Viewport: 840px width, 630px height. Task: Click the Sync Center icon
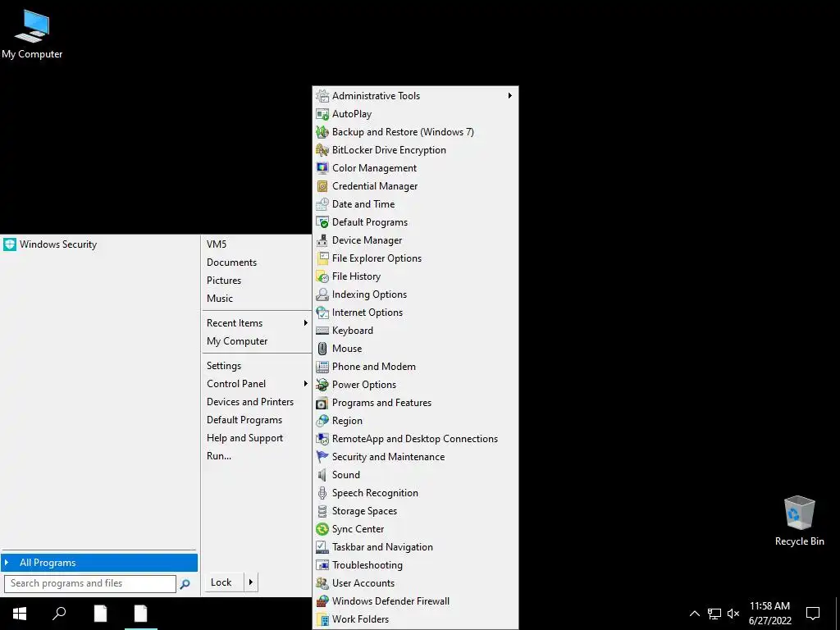322,529
